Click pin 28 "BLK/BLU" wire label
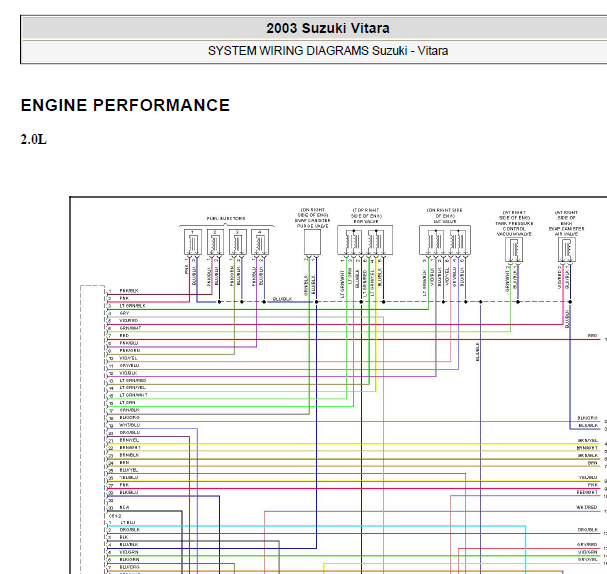Screen dimensions: 607x574 129,492
